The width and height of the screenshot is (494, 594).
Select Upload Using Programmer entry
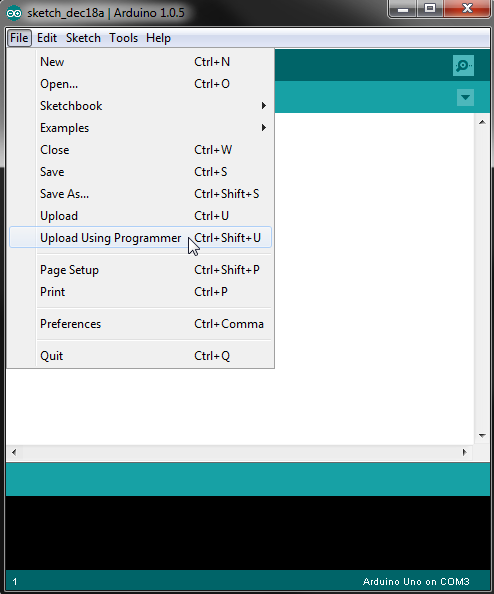coord(140,238)
